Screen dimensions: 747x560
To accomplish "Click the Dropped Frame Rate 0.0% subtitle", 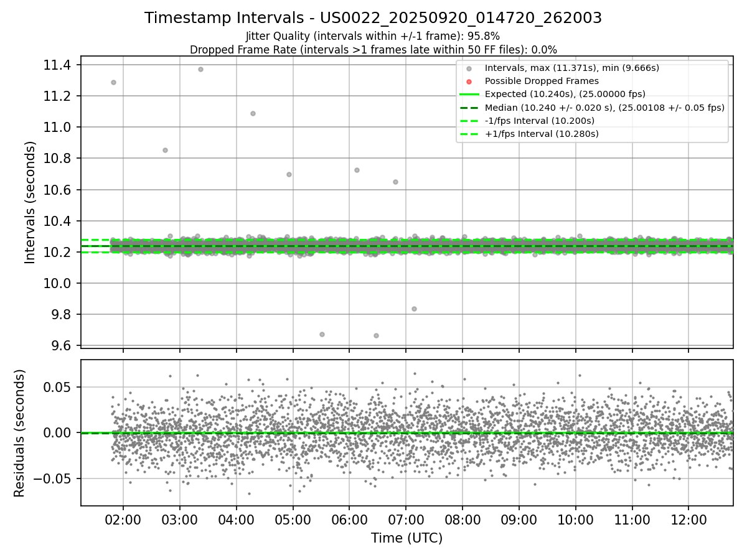I will tap(374, 50).
